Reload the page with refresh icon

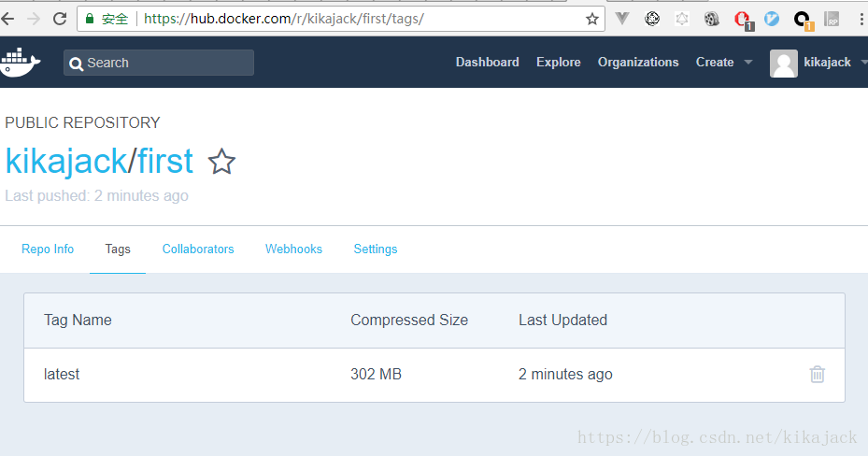click(60, 19)
